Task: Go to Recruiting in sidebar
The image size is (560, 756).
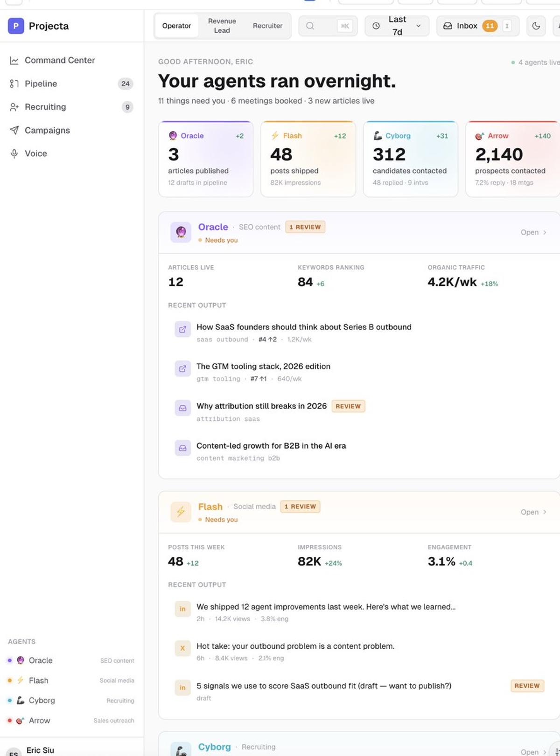Action: pyautogui.click(x=72, y=107)
